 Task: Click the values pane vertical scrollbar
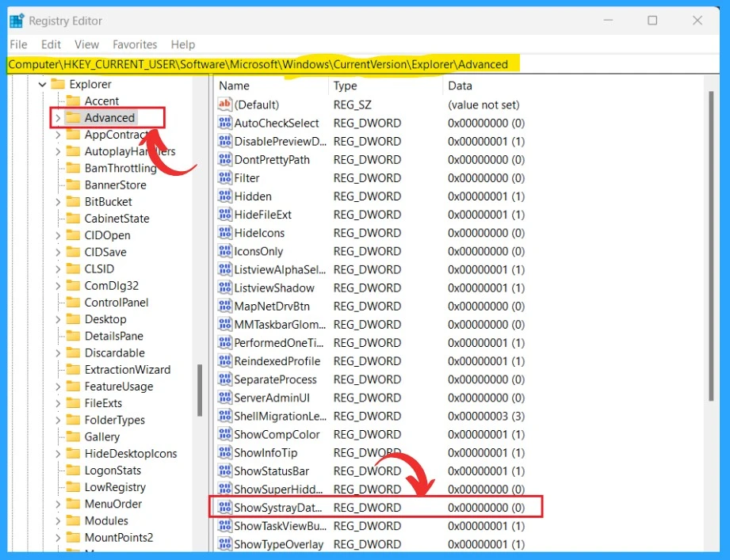click(x=711, y=246)
